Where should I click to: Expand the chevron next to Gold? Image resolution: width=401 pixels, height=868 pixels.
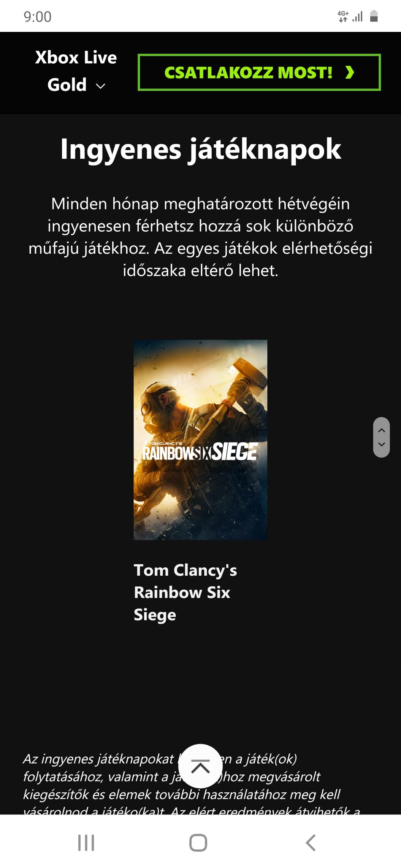100,86
